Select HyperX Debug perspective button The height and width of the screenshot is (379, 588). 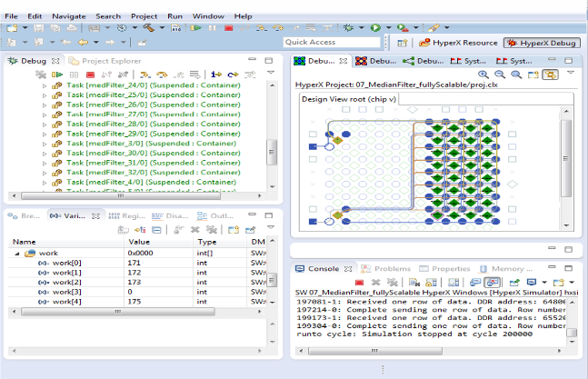coord(542,43)
